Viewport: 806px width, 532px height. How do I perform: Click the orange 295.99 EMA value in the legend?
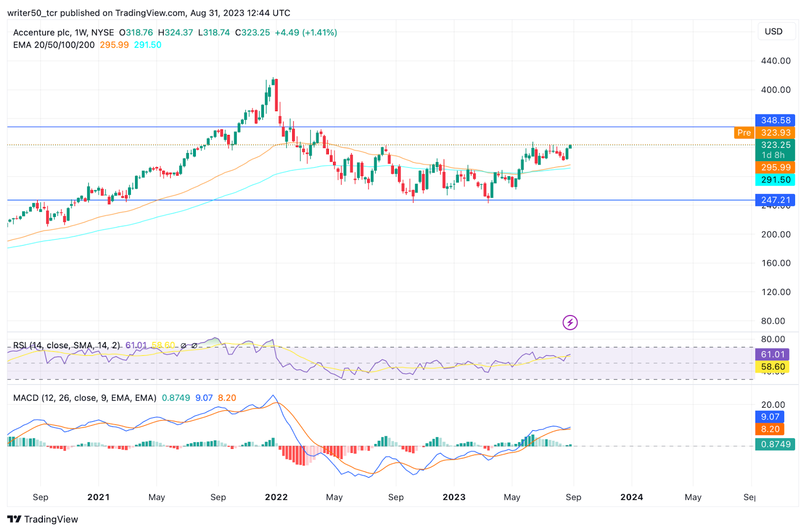114,45
